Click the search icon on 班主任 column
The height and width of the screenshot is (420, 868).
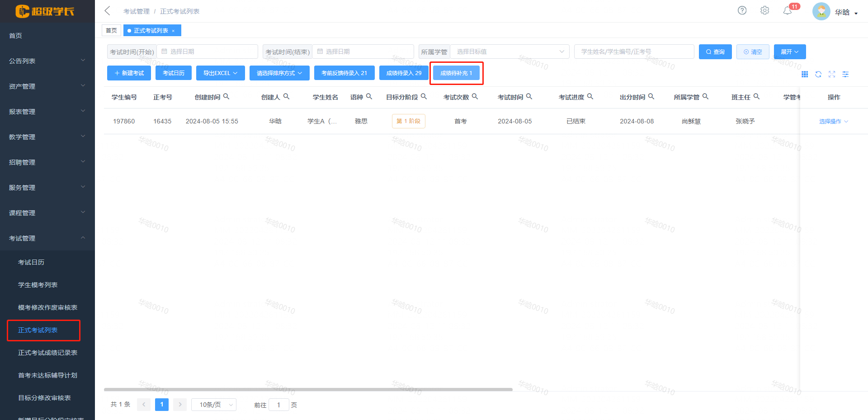click(x=756, y=96)
